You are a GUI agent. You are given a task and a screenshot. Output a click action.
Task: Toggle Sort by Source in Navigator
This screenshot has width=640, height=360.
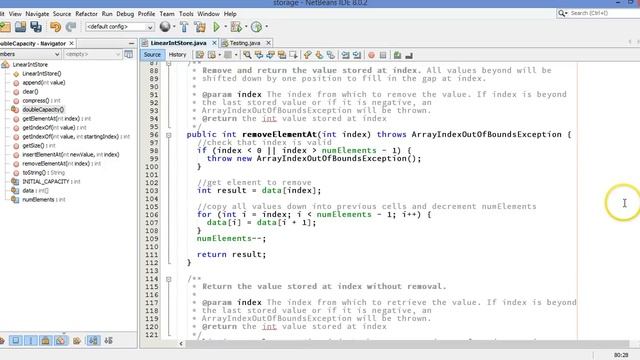pyautogui.click(x=109, y=340)
